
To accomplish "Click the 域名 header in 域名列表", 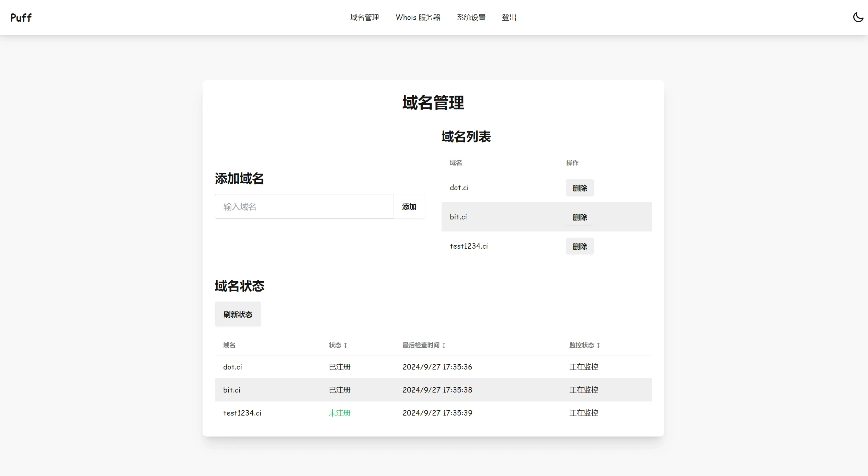I will coord(455,163).
